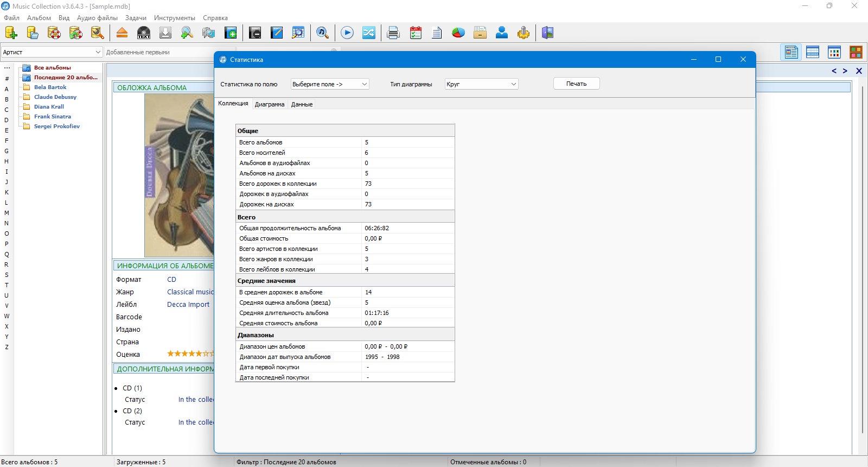The height and width of the screenshot is (467, 868).
Task: Click the eject disc toolbar icon
Action: [x=122, y=33]
